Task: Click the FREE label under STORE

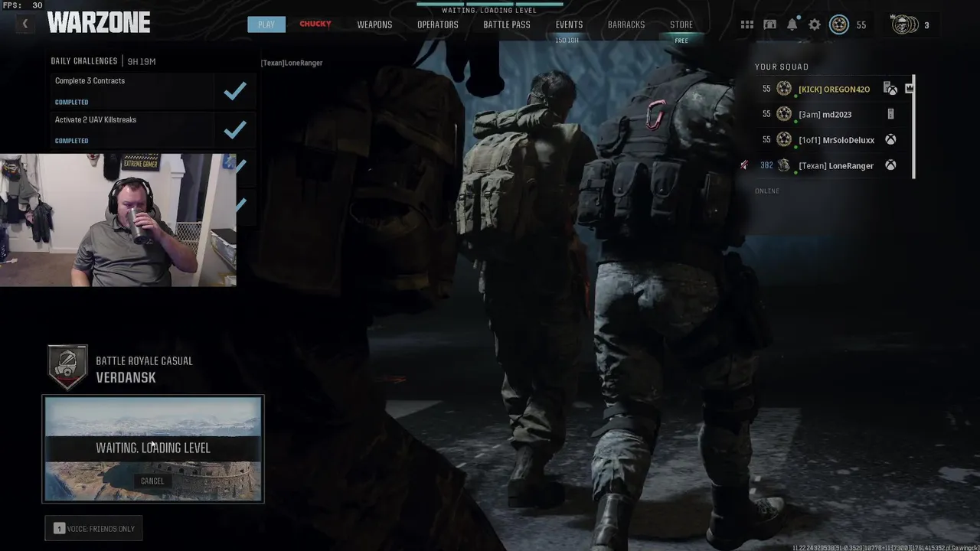Action: [x=681, y=41]
